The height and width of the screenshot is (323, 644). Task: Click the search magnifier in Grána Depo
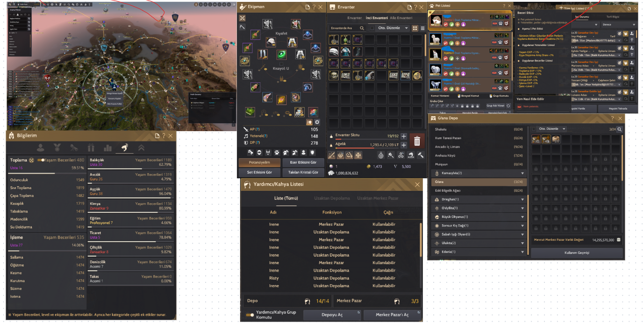click(x=619, y=129)
